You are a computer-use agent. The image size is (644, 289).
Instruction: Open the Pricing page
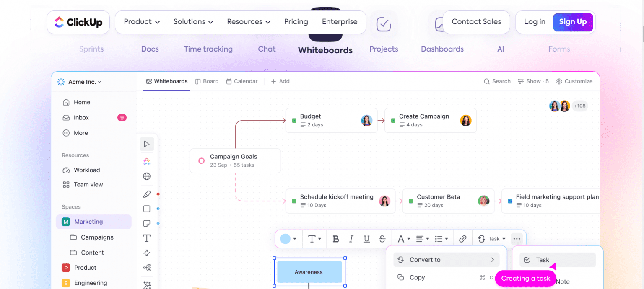point(296,22)
